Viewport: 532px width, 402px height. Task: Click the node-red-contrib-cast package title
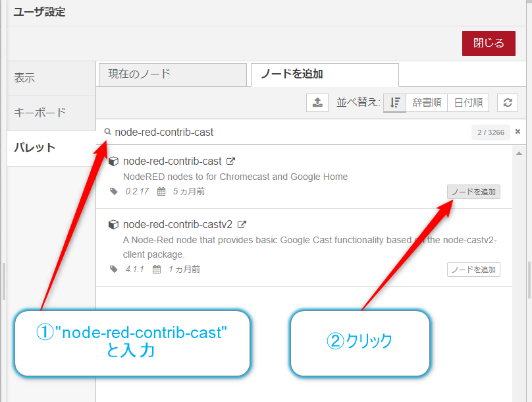coord(173,161)
